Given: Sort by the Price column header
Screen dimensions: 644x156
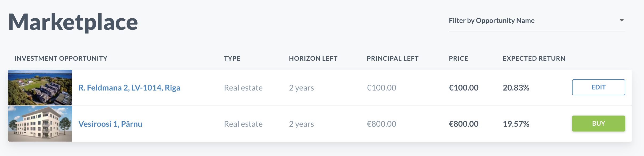Looking at the screenshot, I should pyautogui.click(x=458, y=58).
